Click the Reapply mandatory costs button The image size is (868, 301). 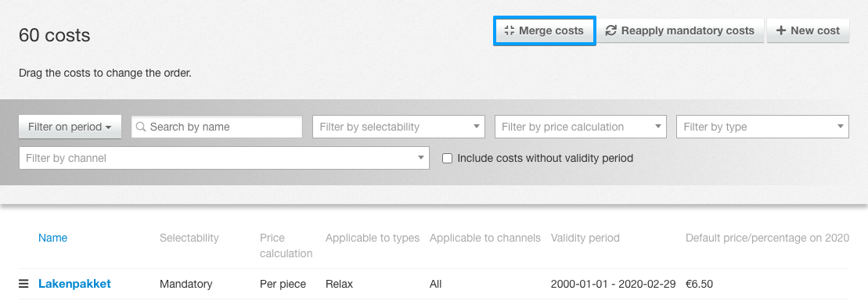(x=680, y=30)
